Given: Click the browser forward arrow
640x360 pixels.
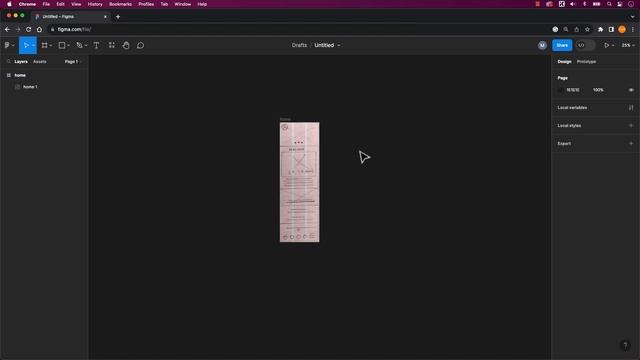Looking at the screenshot, I should coord(18,29).
